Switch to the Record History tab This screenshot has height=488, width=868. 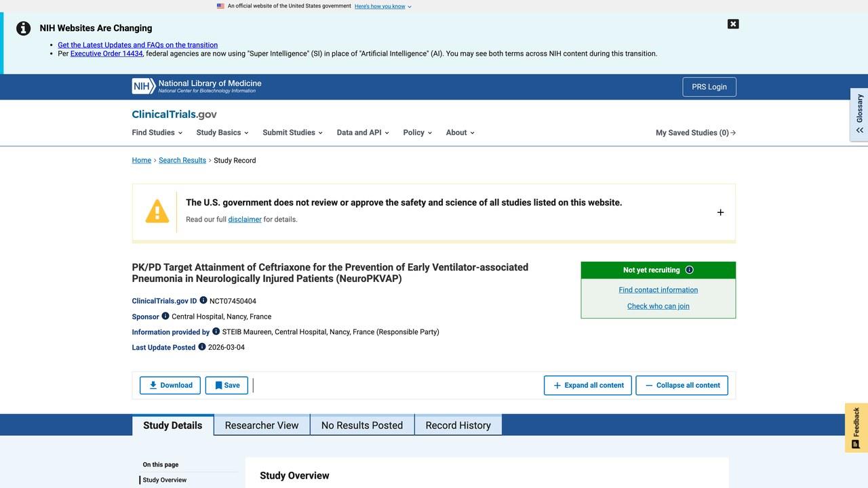pyautogui.click(x=458, y=425)
